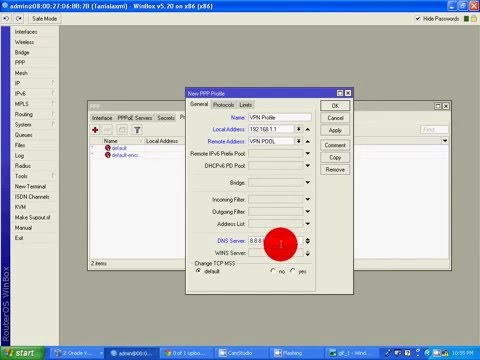480x360 pixels.
Task: Switch to CamStudio in taskbar
Action: point(242,353)
